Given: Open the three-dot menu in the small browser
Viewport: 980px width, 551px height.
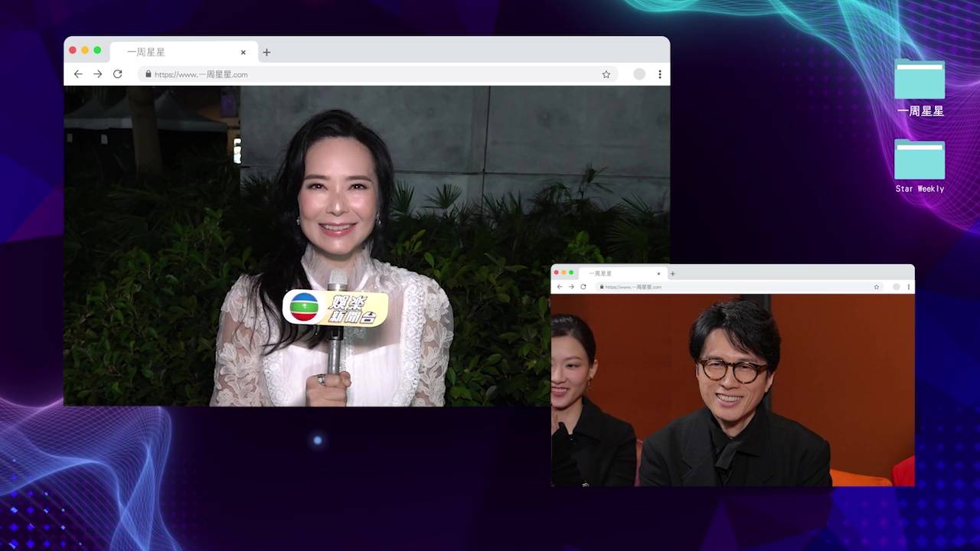Looking at the screenshot, I should point(909,287).
